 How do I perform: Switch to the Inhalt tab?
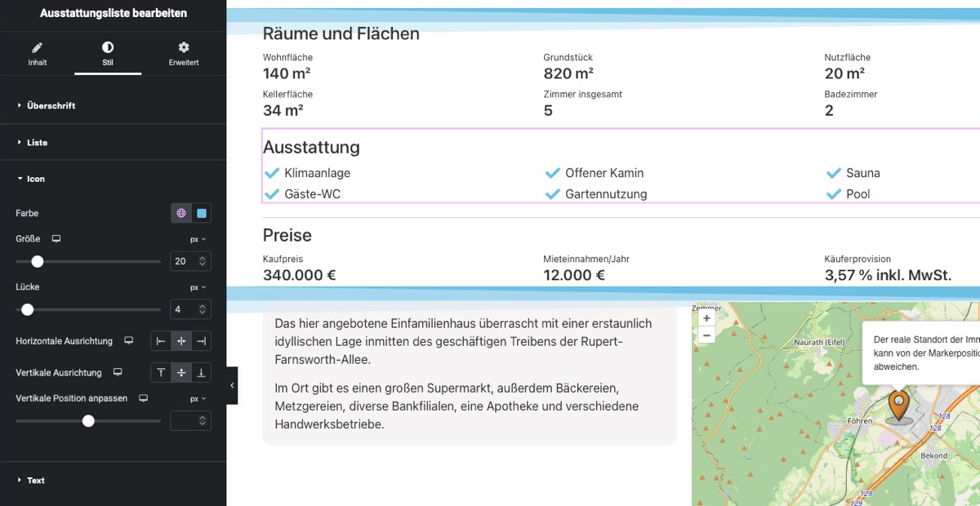pos(38,54)
